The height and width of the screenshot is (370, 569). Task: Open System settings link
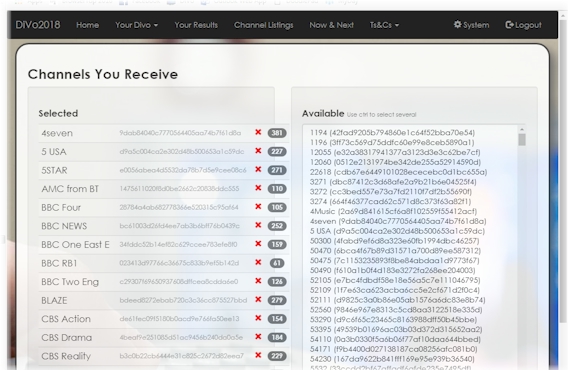pyautogui.click(x=471, y=25)
